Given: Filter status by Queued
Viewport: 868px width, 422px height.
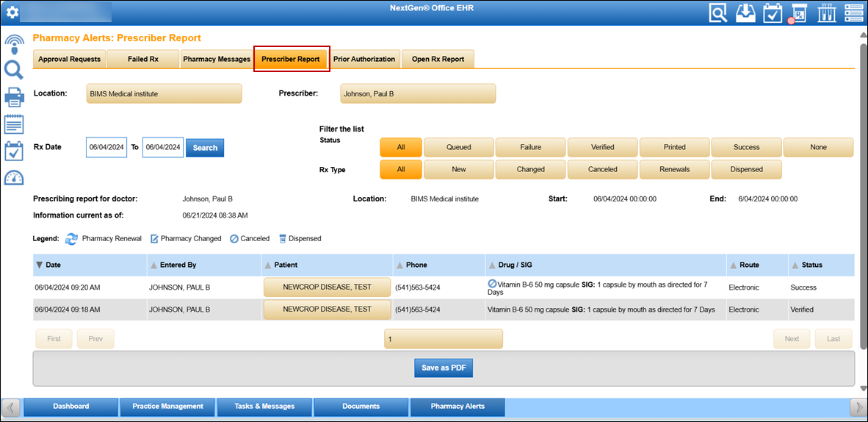Looking at the screenshot, I should (458, 147).
